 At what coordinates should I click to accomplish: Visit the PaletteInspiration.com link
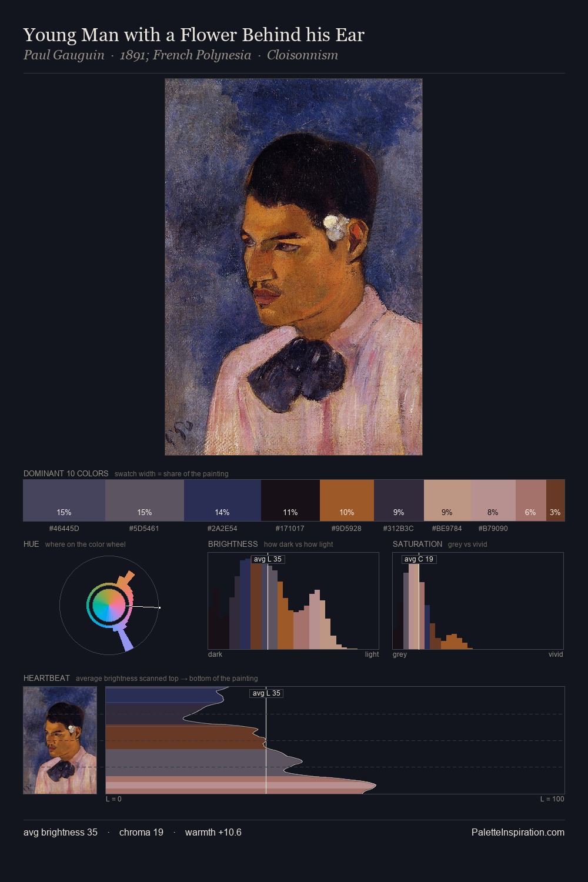tap(518, 832)
